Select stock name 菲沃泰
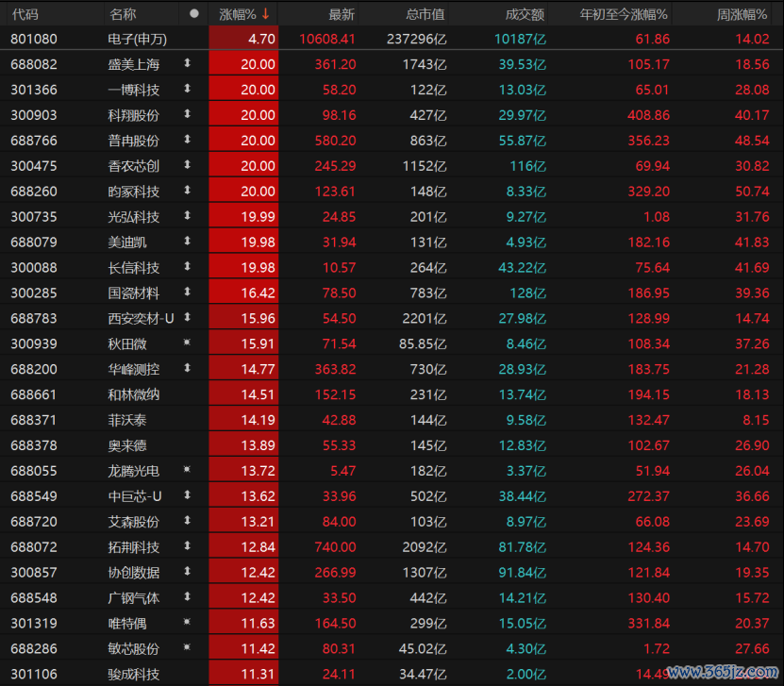This screenshot has width=784, height=686. point(127,420)
